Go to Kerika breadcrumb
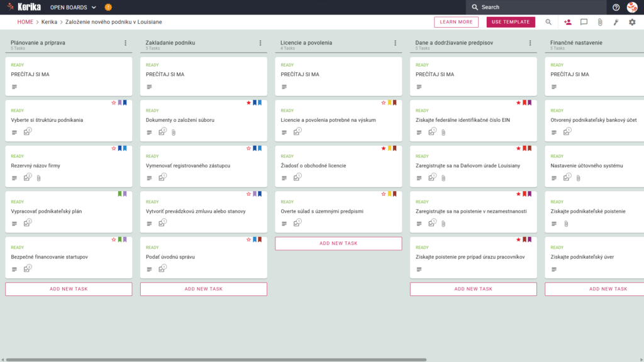644x362 pixels. pyautogui.click(x=49, y=22)
